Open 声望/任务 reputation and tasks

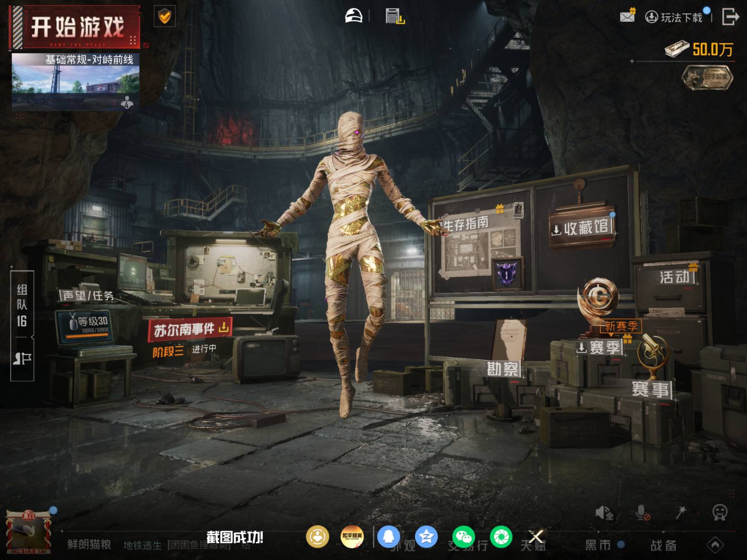pos(88,296)
